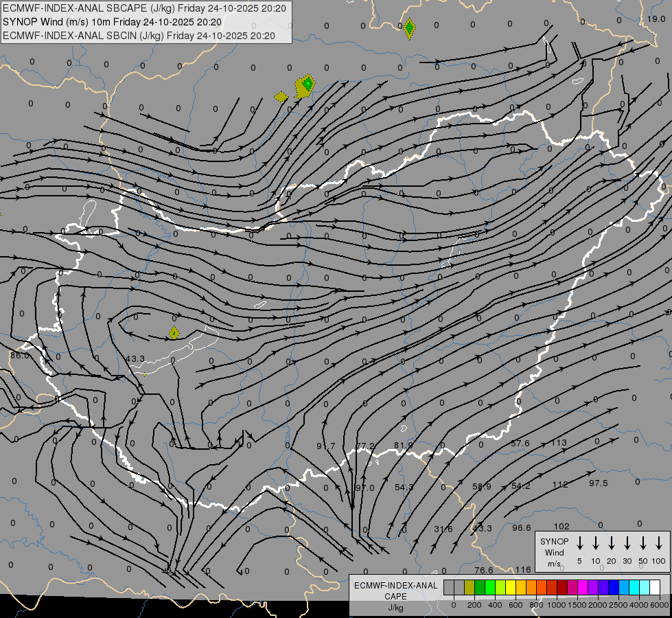
Task: Select the green CAPE diamond near the top map edge
Action: [x=409, y=28]
